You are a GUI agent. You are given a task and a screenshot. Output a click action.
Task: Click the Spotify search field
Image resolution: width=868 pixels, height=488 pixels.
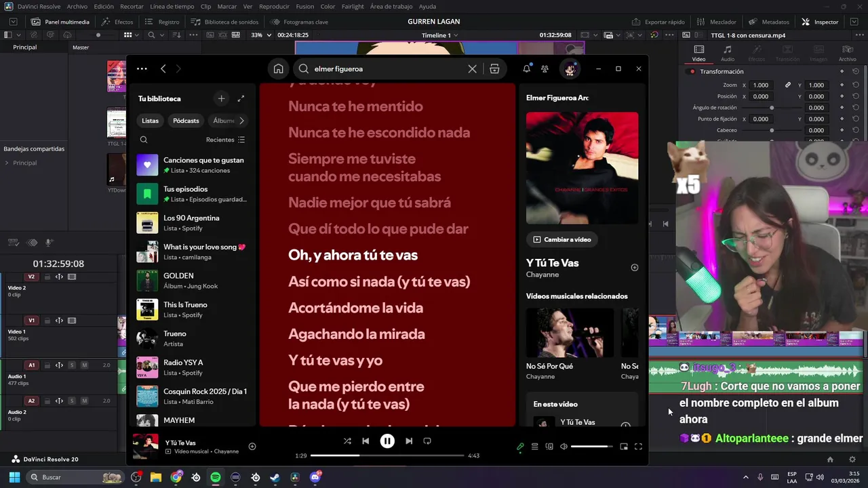[x=387, y=68]
